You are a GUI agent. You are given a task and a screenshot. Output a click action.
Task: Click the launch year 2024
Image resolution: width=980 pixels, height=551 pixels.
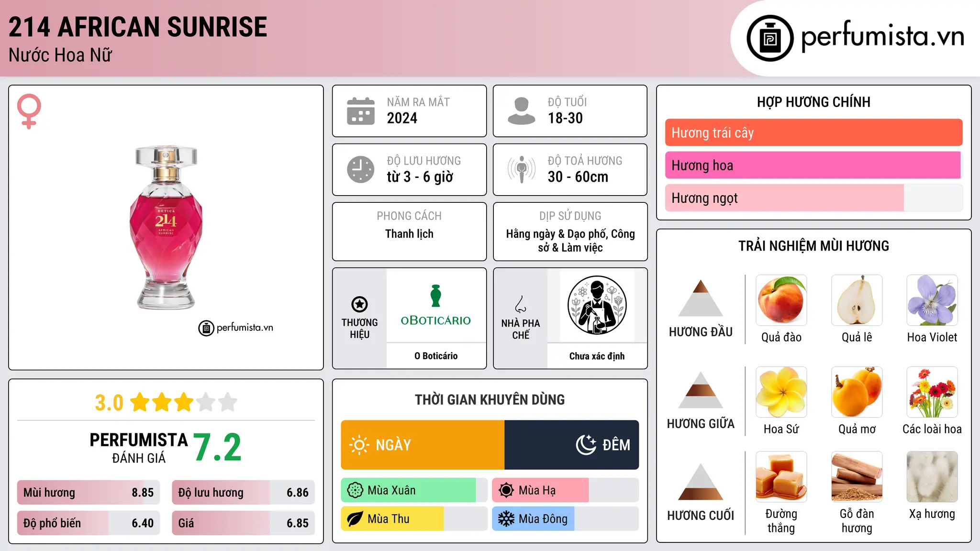tap(402, 118)
